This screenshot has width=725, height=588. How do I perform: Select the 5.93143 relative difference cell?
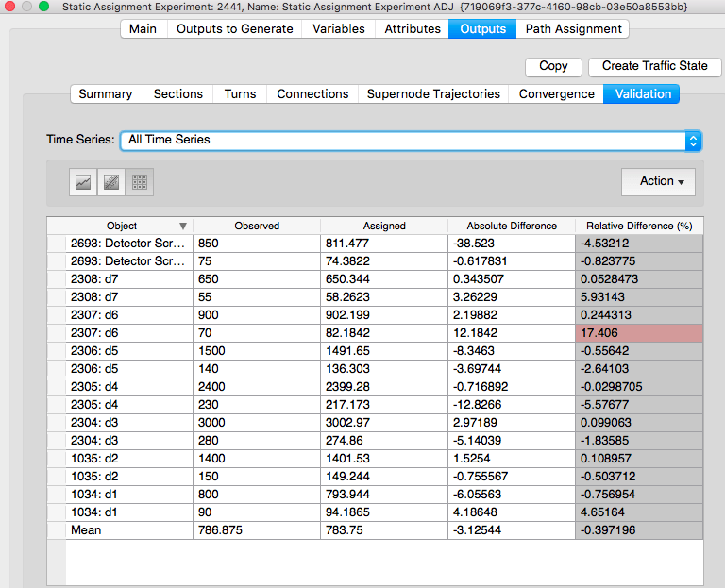pyautogui.click(x=639, y=296)
